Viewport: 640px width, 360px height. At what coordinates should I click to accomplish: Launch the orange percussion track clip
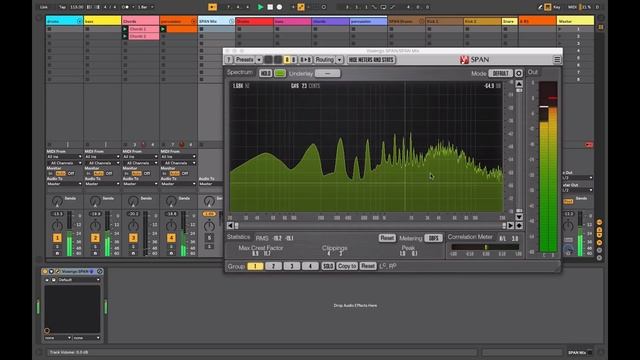(163, 29)
